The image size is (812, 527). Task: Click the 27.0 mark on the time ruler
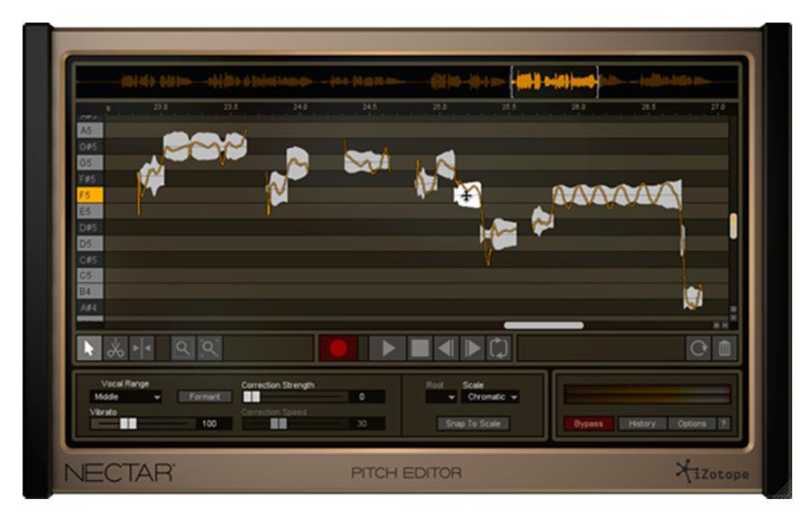click(718, 106)
